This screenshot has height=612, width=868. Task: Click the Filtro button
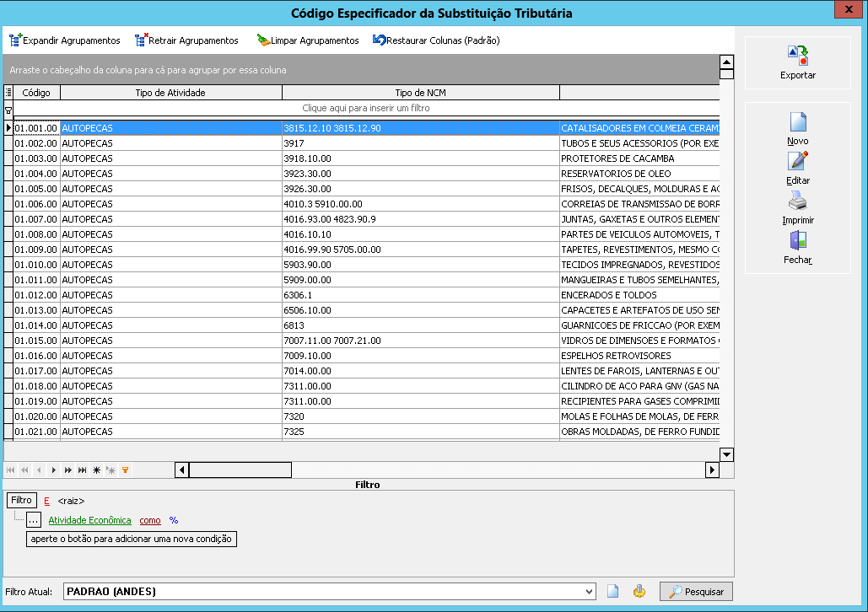22,500
